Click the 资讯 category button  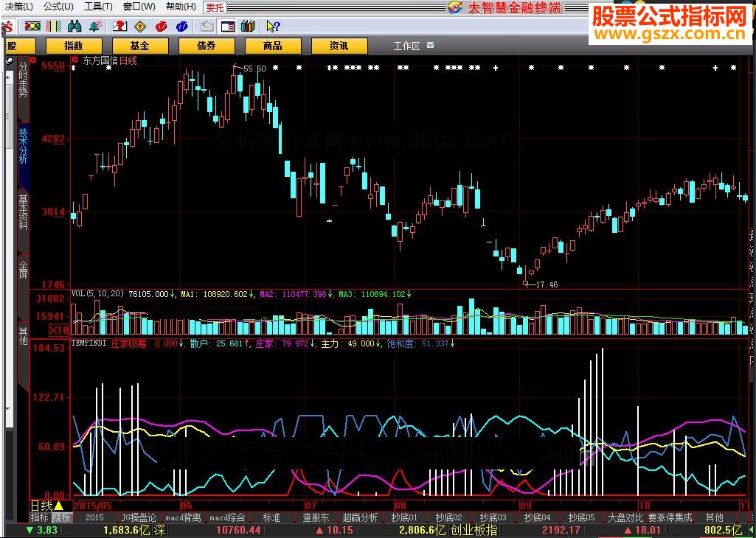(339, 46)
